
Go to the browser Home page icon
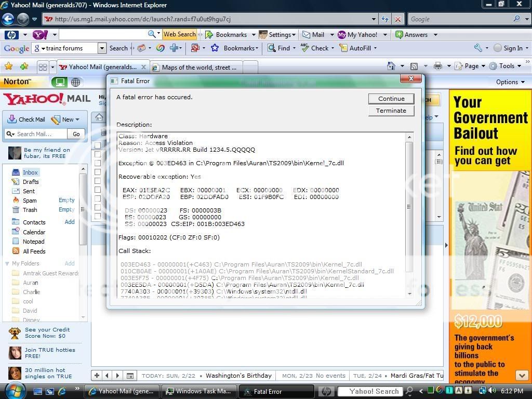(x=391, y=66)
